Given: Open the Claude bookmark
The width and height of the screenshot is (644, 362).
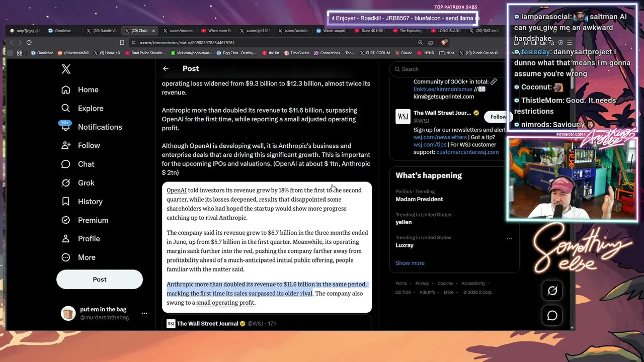Looking at the screenshot, I should [x=404, y=53].
